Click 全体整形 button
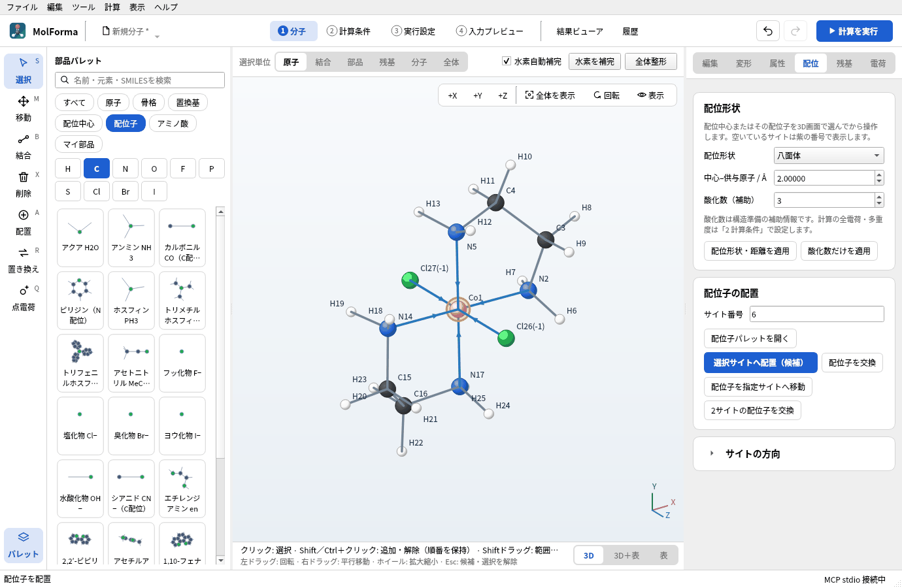Viewport: 902px width, 588px height. click(x=651, y=61)
